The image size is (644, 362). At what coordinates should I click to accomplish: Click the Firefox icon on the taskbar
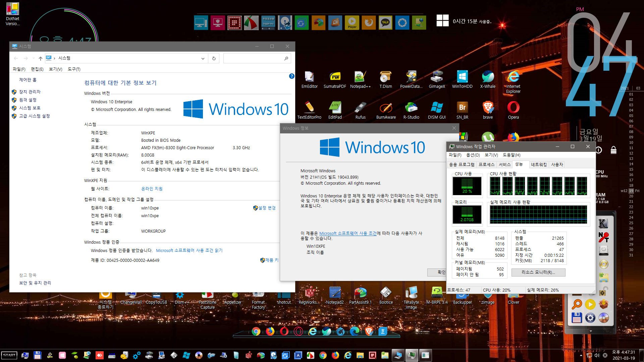(335, 355)
